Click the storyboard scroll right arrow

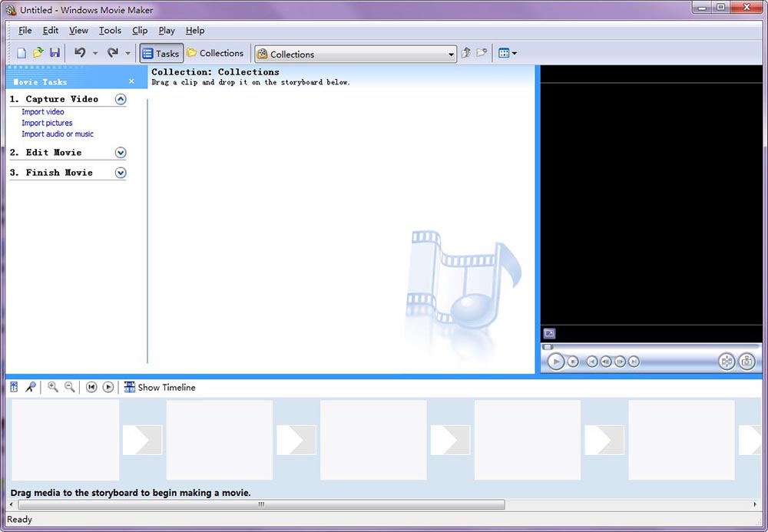(x=755, y=504)
